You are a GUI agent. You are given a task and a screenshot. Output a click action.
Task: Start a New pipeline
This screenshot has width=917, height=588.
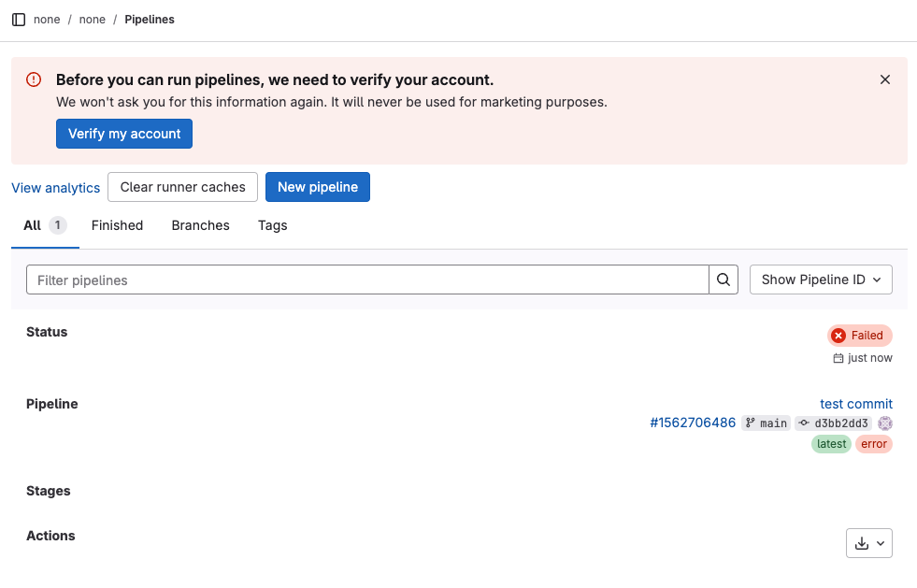click(x=318, y=187)
